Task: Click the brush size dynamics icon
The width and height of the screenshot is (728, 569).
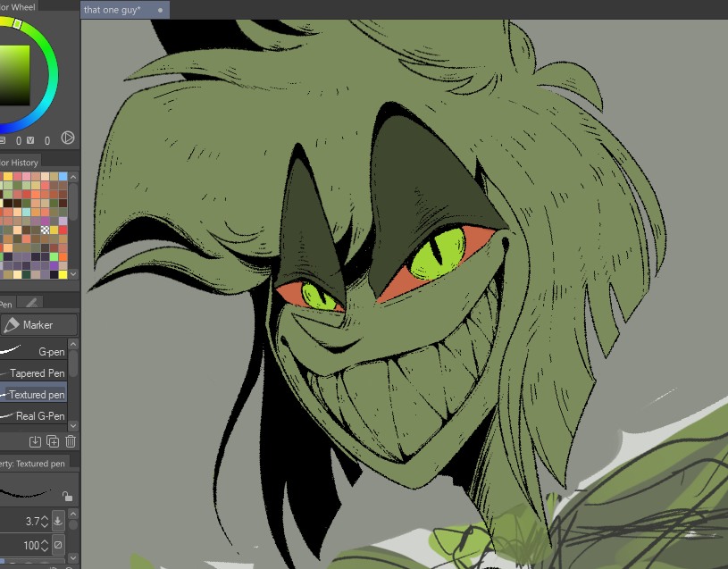Action: point(58,521)
